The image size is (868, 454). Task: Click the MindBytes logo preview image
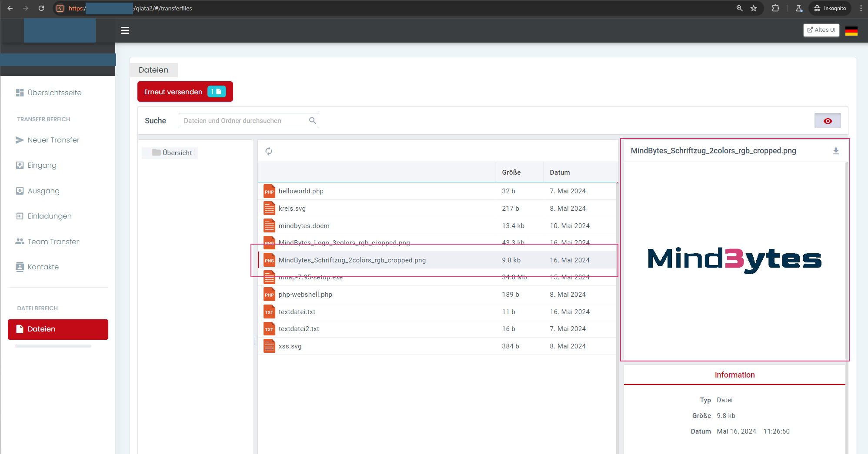coord(734,260)
